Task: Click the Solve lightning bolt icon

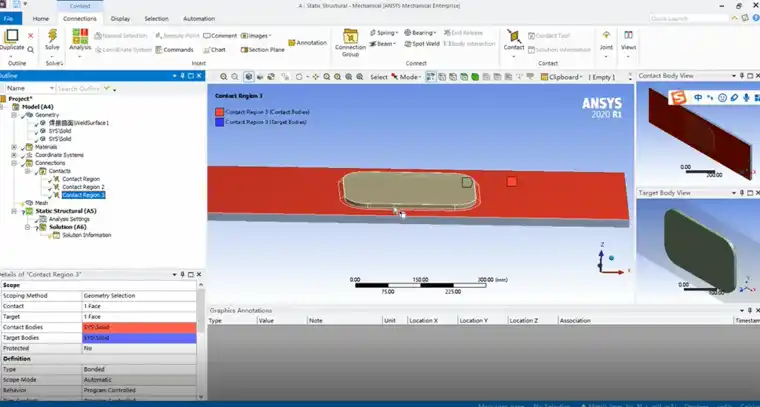Action: [52, 36]
